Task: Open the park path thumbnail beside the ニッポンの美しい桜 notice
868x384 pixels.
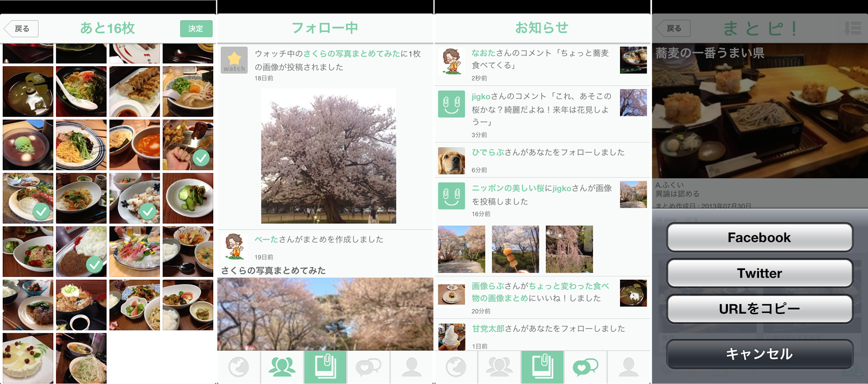Action: click(x=634, y=194)
